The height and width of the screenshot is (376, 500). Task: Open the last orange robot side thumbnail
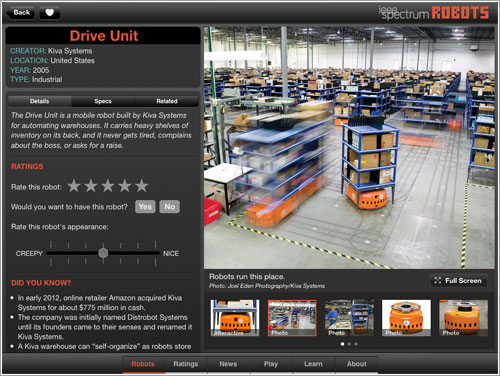(x=464, y=318)
